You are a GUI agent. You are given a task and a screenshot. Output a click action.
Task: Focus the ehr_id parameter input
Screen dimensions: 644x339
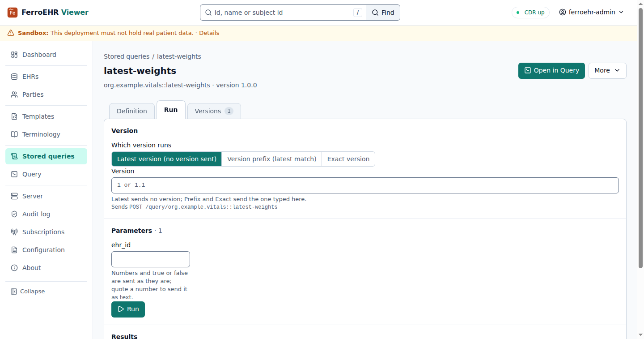point(151,259)
